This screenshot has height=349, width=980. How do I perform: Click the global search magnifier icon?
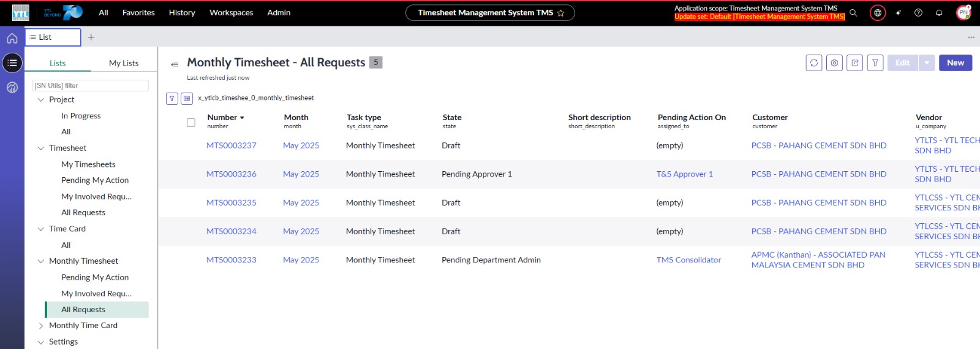(853, 13)
